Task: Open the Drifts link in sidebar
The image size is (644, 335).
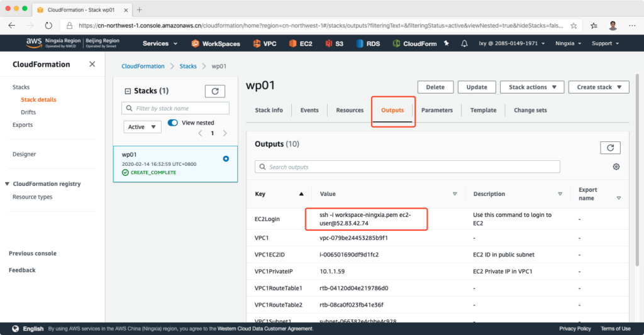Action: (28, 112)
